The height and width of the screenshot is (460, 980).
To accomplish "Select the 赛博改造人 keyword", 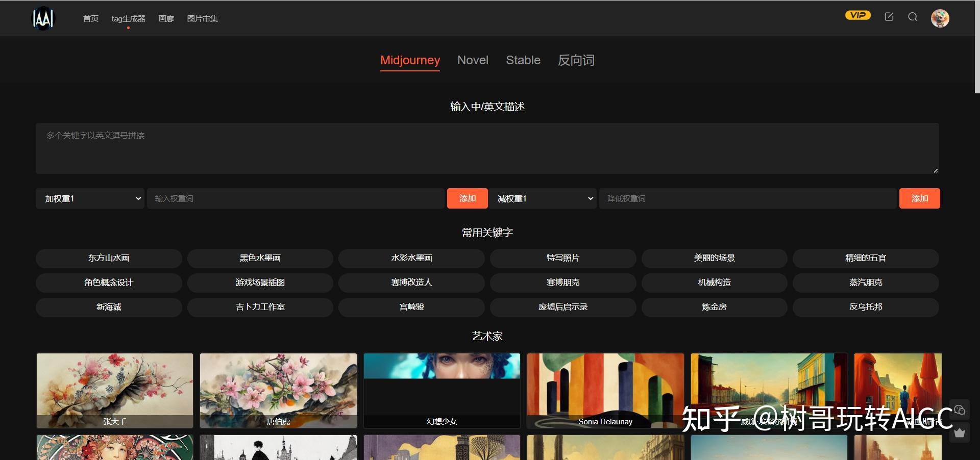I will point(411,283).
